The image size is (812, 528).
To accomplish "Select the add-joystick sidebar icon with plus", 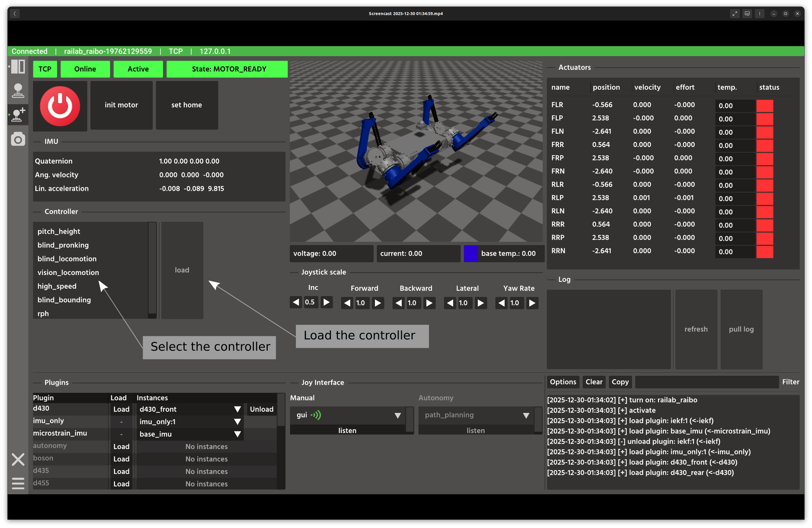I will point(18,115).
